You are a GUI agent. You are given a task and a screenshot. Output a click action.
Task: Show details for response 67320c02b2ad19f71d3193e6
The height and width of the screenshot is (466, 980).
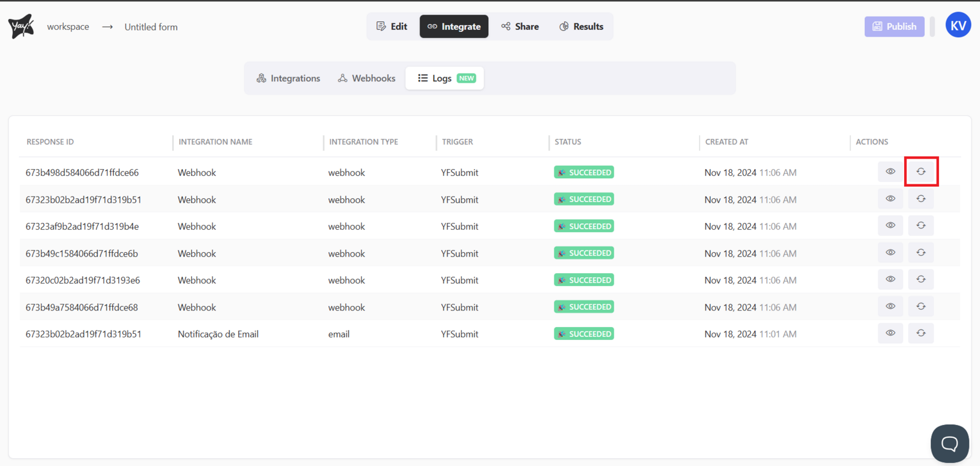point(890,280)
